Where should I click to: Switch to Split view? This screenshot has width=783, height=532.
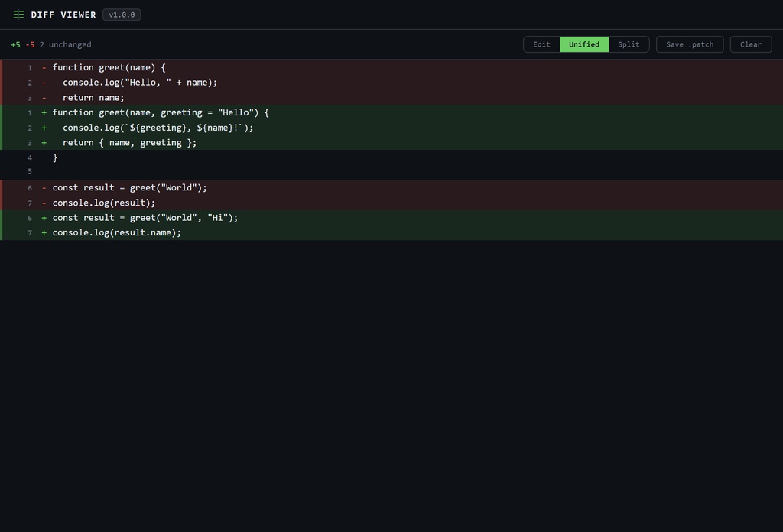(629, 44)
